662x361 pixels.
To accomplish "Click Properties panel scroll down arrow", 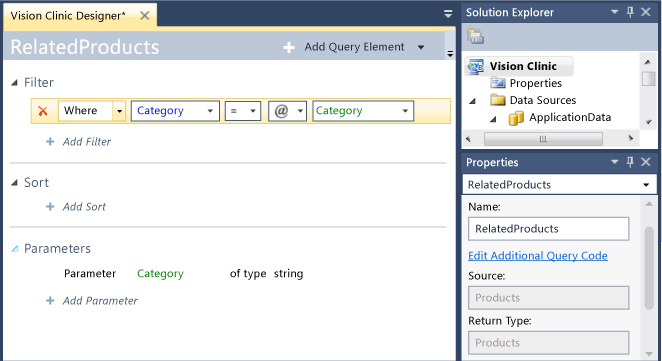I will coord(649,354).
